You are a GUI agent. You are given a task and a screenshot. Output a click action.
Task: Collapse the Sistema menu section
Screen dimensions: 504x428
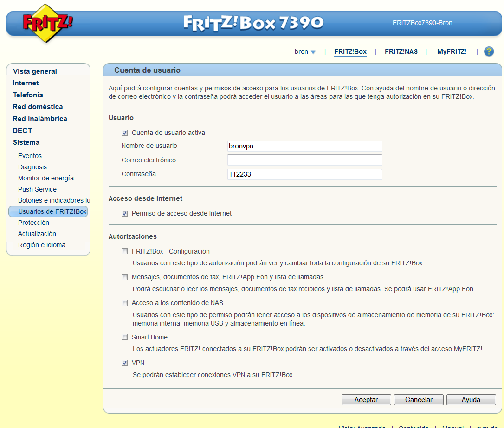coord(26,142)
